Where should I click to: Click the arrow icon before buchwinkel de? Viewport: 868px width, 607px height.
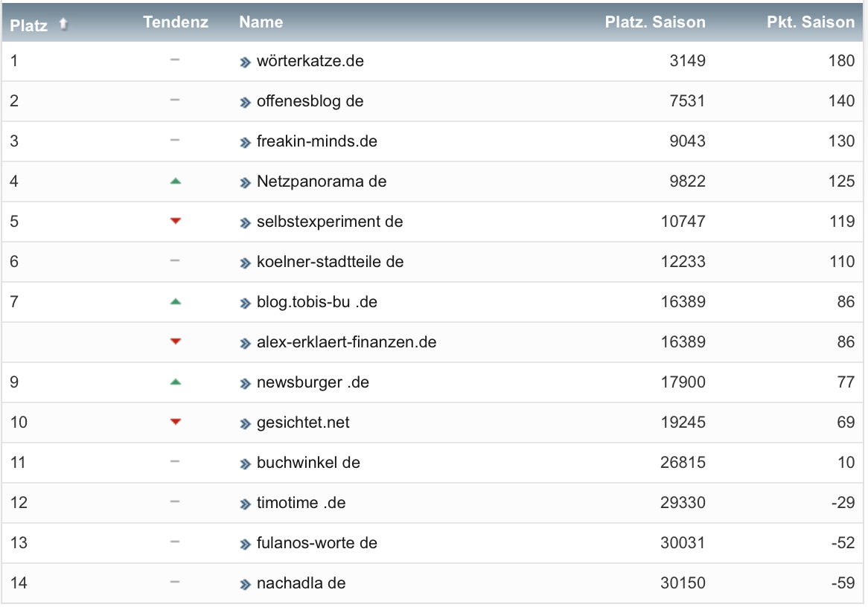point(245,464)
